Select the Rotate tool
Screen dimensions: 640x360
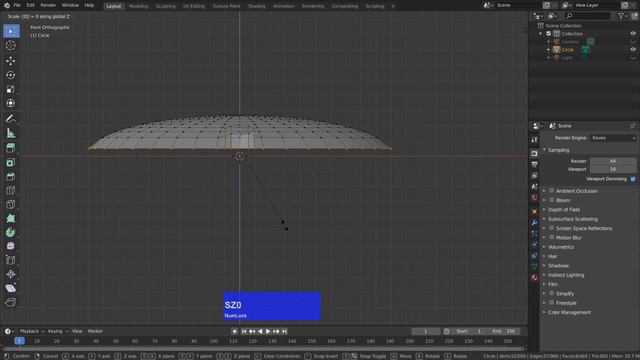click(11, 75)
